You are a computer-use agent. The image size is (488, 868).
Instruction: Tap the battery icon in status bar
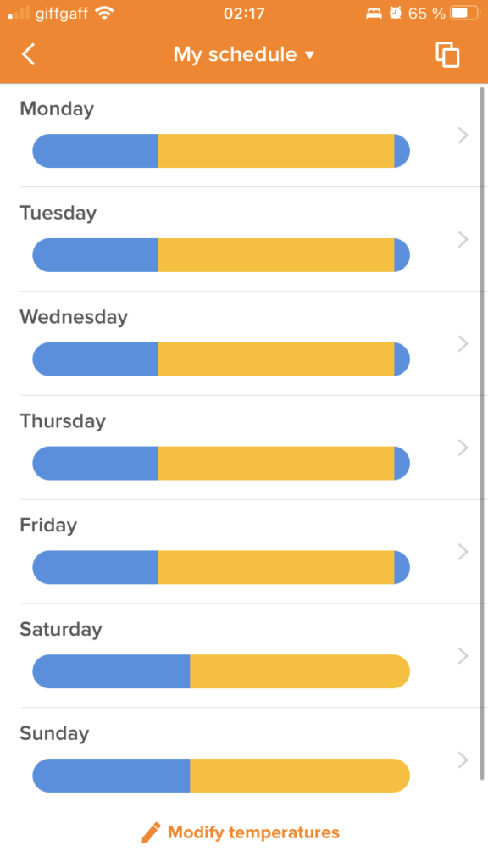[x=465, y=13]
